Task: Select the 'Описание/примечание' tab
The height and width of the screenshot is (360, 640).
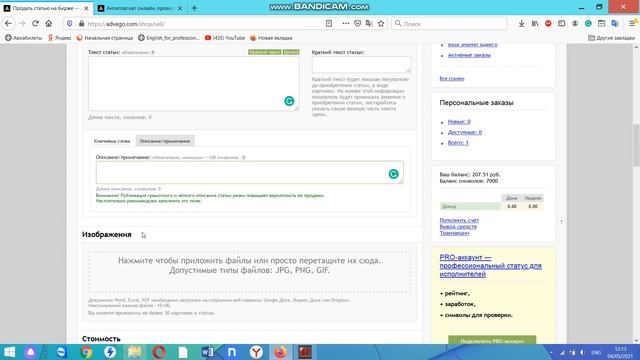Action: (165, 141)
